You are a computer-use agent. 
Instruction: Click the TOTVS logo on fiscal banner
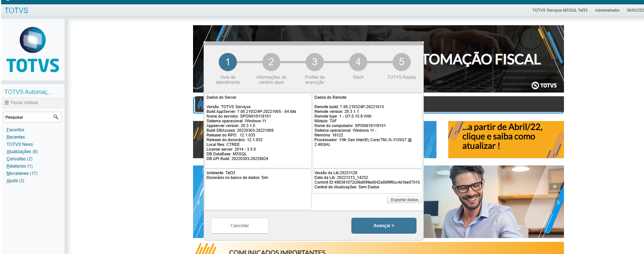tap(544, 85)
